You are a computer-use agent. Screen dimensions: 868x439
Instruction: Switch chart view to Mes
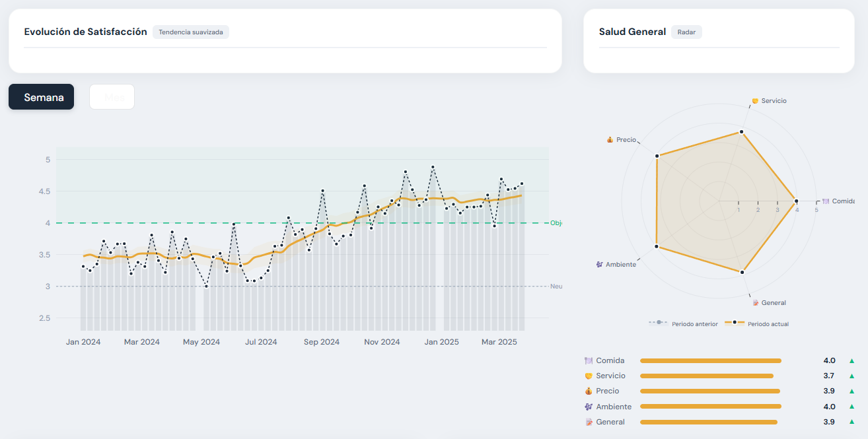click(112, 97)
